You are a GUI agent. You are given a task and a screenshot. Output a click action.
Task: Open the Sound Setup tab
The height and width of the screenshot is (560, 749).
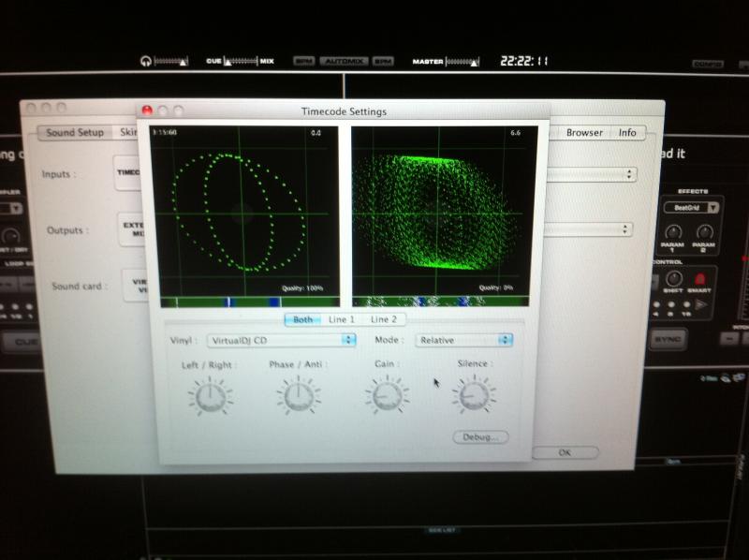[75, 132]
